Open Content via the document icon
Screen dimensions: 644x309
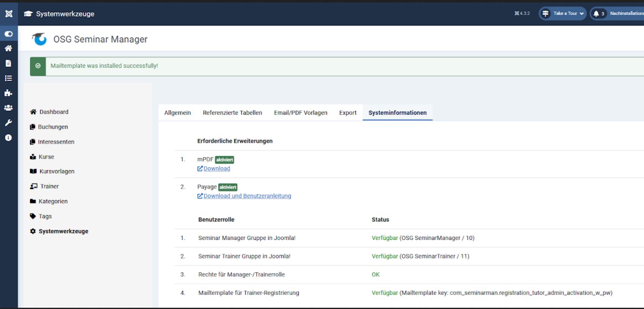tap(8, 63)
